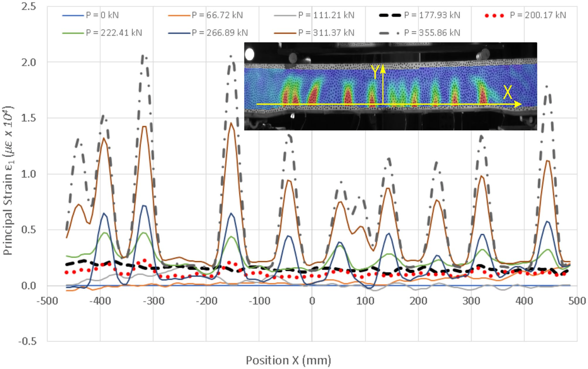
Task: Click the black dashed legend line swatch
Action: point(390,15)
